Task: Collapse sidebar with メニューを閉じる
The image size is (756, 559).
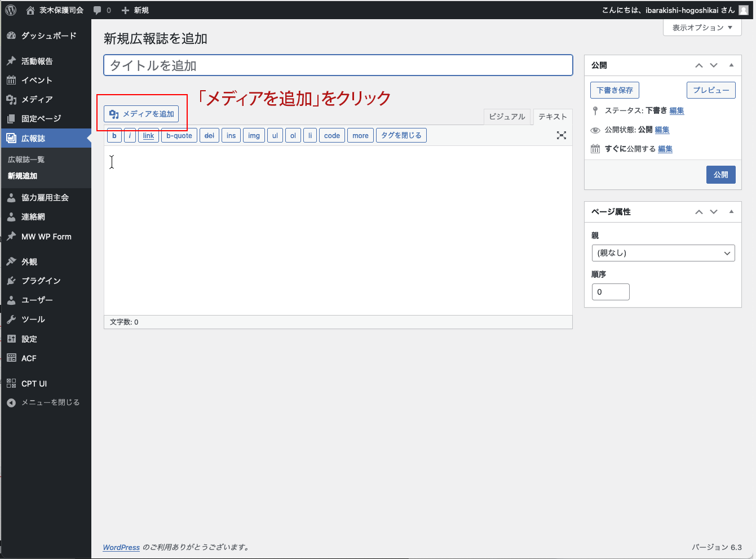Action: (x=50, y=402)
